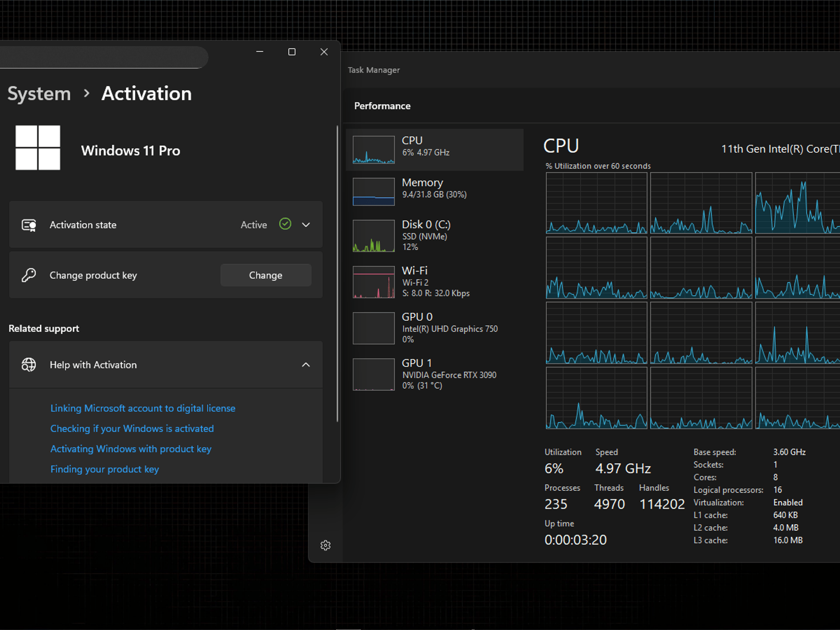Select CPU 6% 4.97 GHz entry
The width and height of the screenshot is (840, 630).
(x=434, y=150)
